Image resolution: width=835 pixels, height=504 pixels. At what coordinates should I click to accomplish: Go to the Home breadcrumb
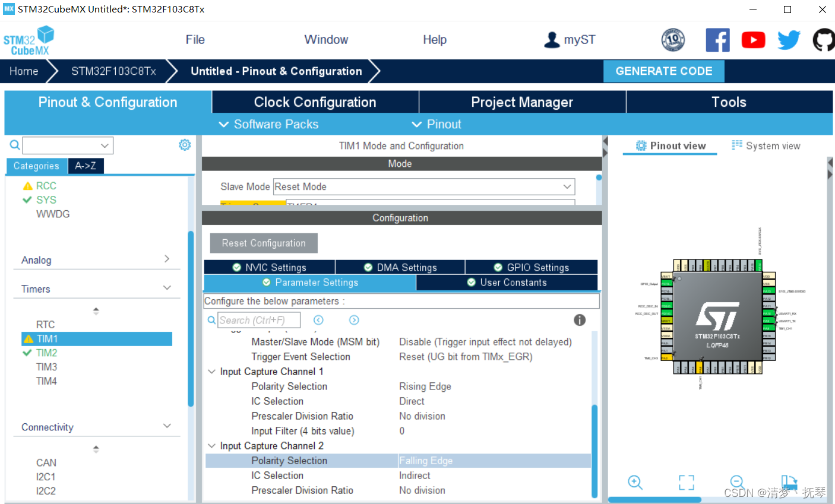coord(24,71)
